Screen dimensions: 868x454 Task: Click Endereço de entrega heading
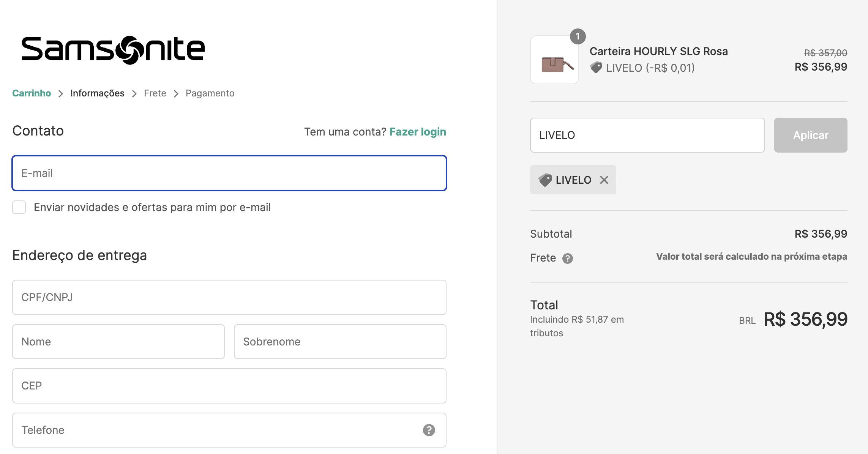pos(79,255)
